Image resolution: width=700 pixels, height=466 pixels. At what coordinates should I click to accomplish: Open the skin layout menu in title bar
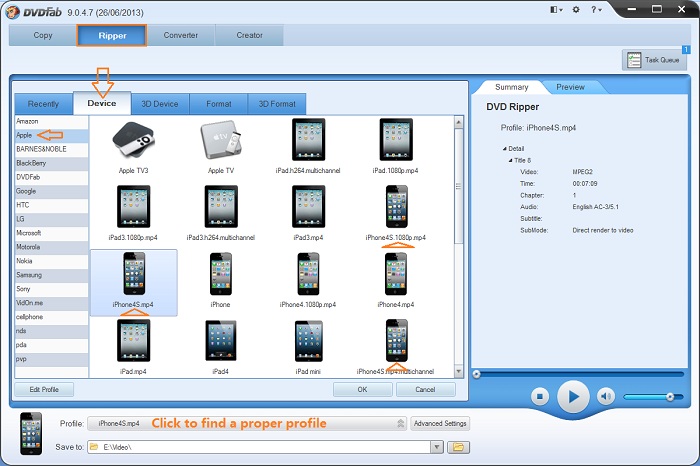click(556, 9)
